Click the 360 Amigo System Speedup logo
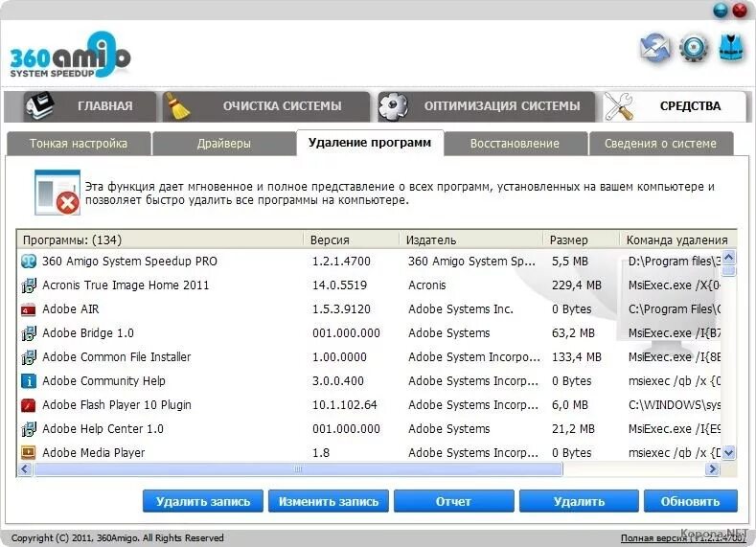Viewport: 756px width, 547px height. click(x=70, y=55)
